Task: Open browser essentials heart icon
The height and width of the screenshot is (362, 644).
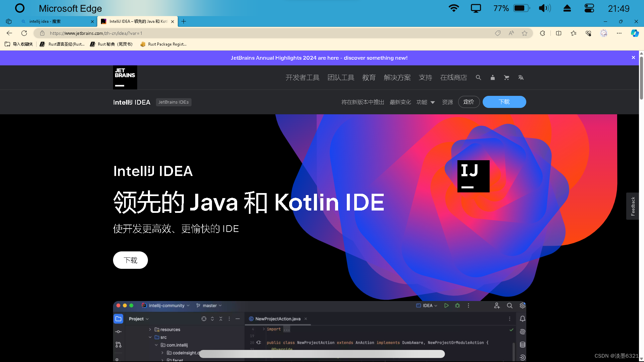Action: pos(588,33)
